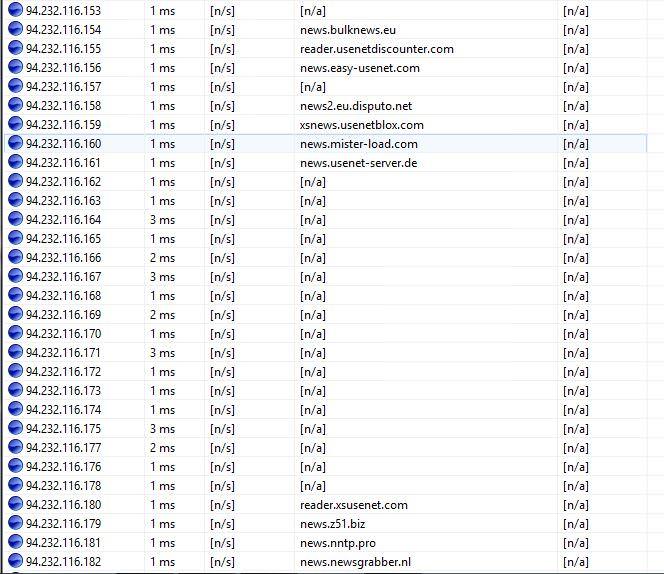
Task: Click the 3 ms ping for 94.232.116.171
Action: point(162,353)
